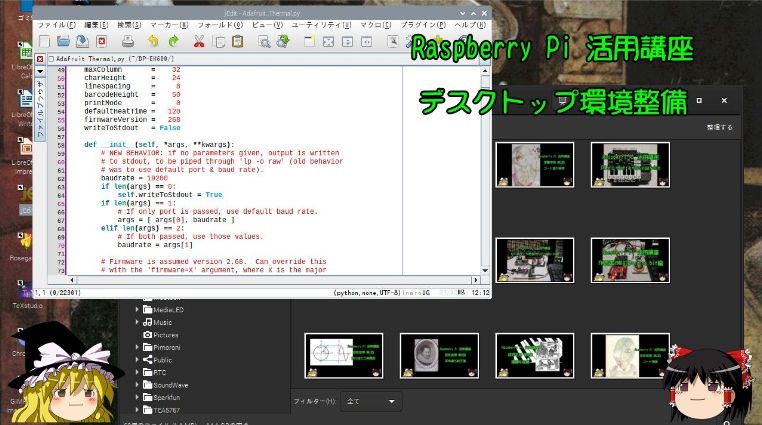
Task: Click the yellow Undo arrow icon
Action: pyautogui.click(x=153, y=42)
